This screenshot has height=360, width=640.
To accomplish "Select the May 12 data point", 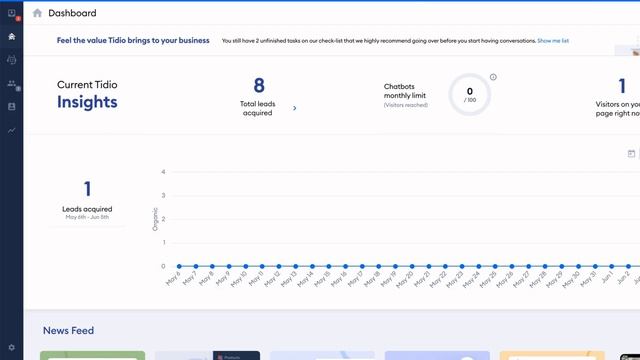I will [x=279, y=266].
